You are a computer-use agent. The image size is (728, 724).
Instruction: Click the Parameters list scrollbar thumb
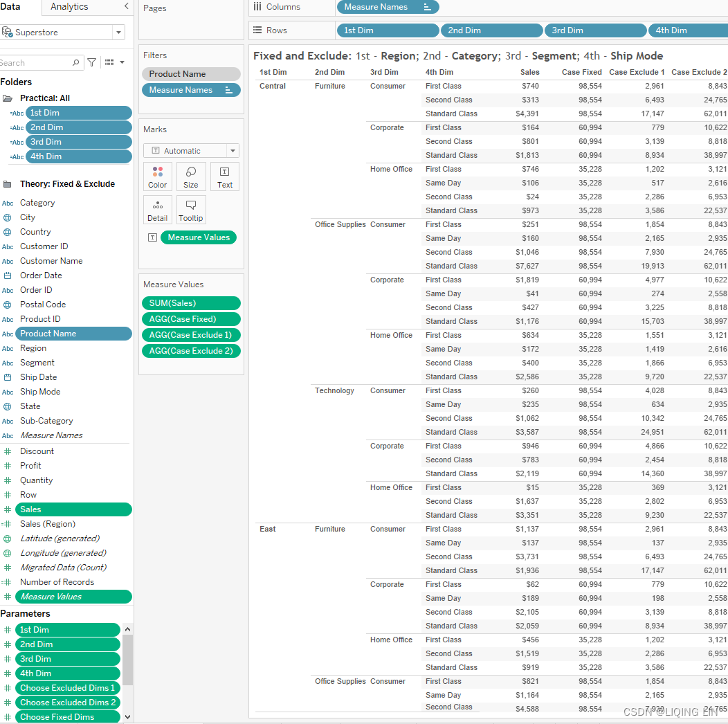click(128, 660)
